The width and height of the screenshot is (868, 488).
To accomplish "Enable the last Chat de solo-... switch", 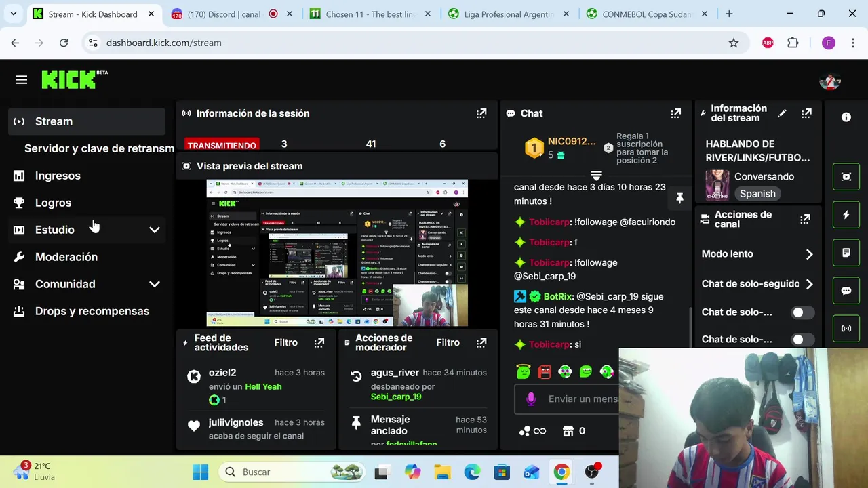I will point(803,340).
